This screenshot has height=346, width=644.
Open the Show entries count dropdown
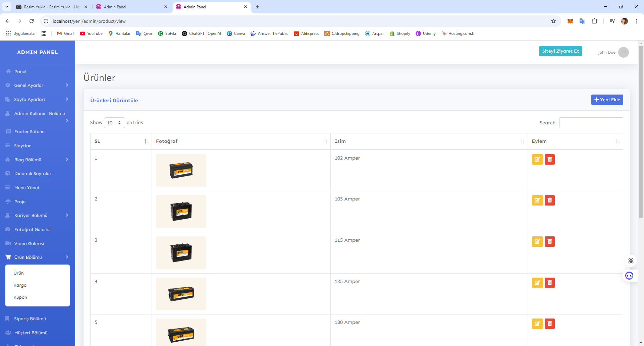point(114,123)
